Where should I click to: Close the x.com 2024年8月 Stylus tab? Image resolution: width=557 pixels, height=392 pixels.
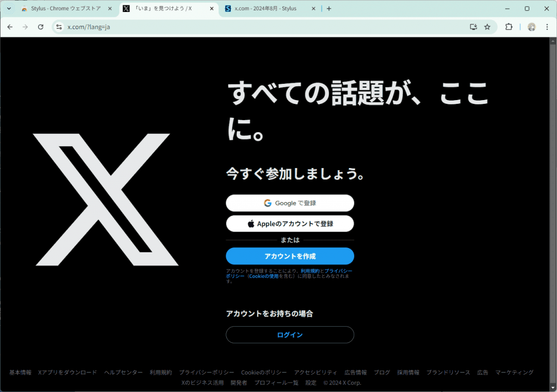[313, 9]
